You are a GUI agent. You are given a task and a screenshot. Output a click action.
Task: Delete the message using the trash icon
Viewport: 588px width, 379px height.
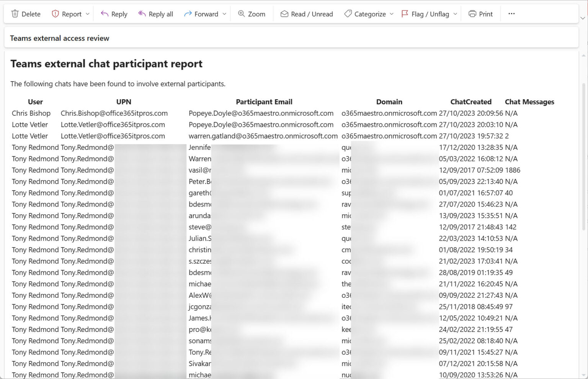[15, 14]
